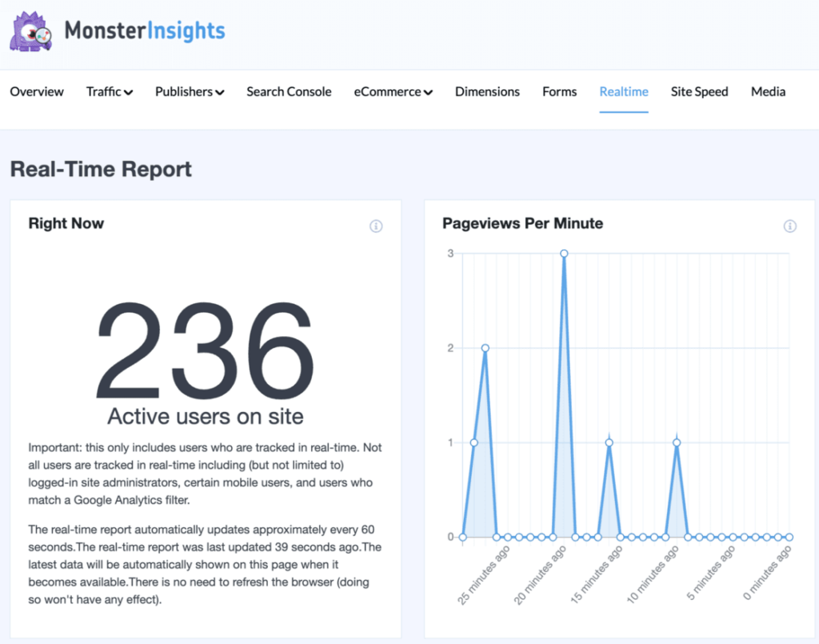Select the peak data point showing 3 pageviews

(x=565, y=254)
